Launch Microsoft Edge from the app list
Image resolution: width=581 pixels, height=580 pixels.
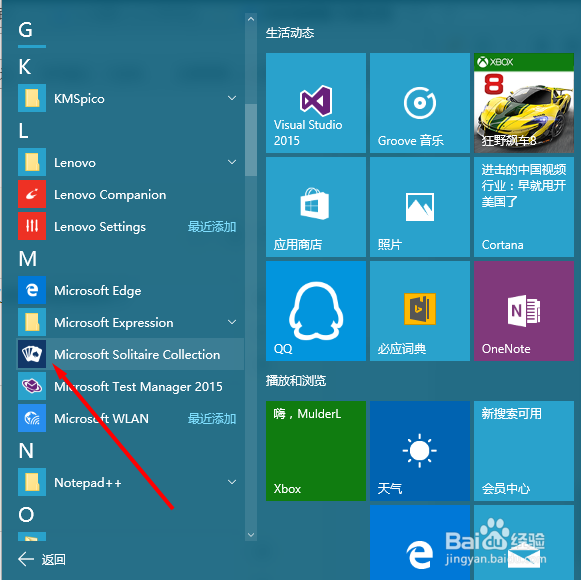click(x=32, y=290)
